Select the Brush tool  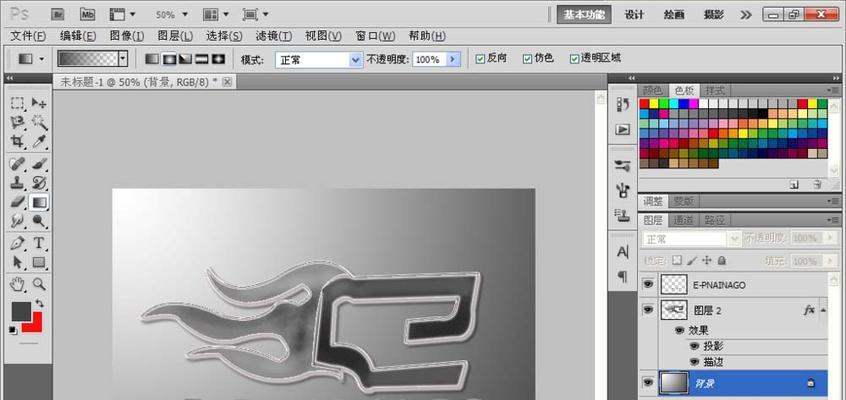click(39, 164)
